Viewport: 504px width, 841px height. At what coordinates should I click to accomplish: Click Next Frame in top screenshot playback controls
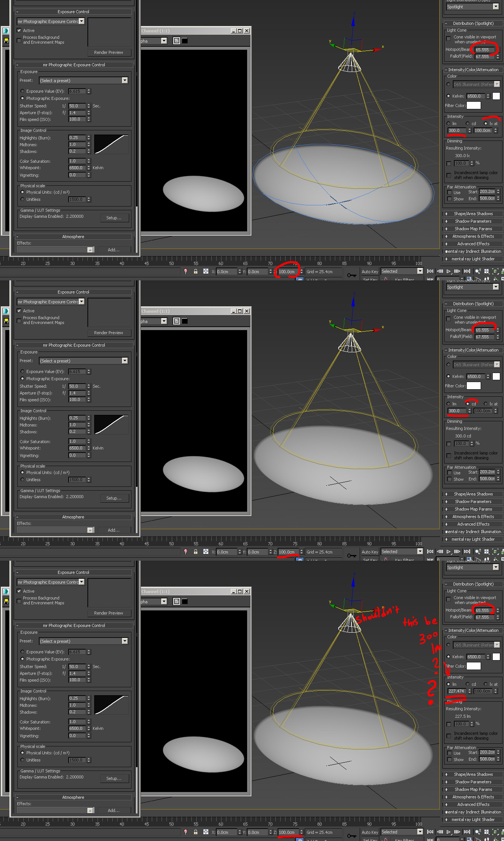pyautogui.click(x=457, y=271)
